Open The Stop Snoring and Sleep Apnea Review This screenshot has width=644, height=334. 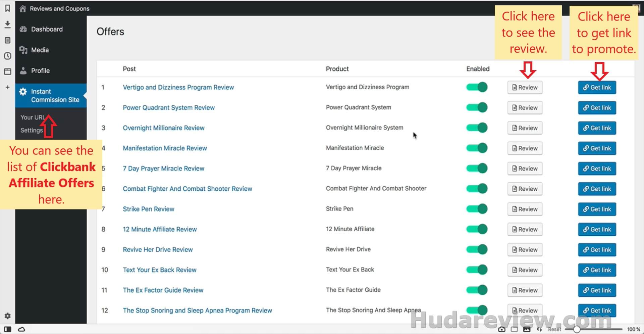coord(197,311)
